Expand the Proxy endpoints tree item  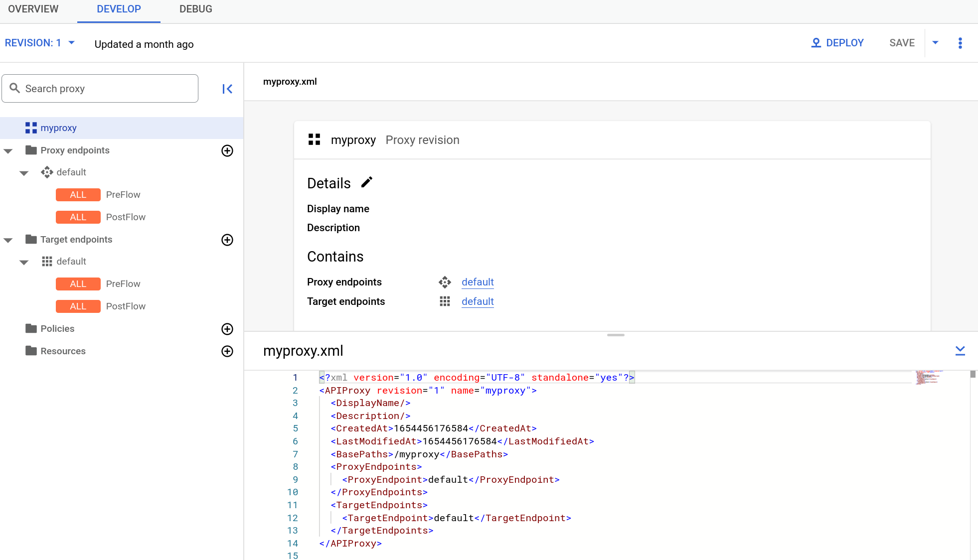pyautogui.click(x=9, y=150)
